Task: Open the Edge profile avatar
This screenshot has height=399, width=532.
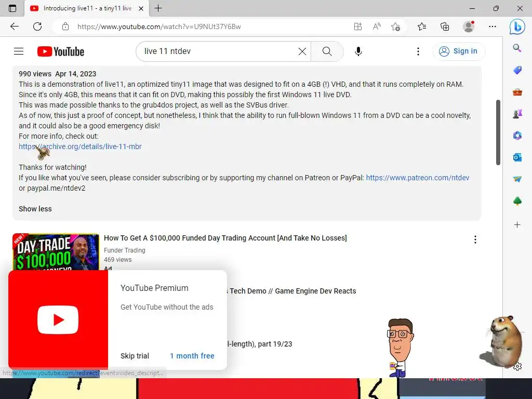Action: pos(469,26)
